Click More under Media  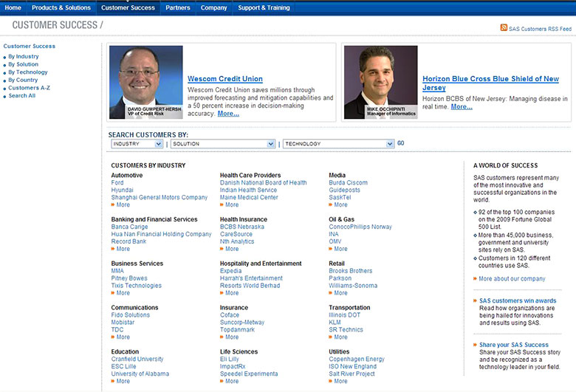coord(340,204)
